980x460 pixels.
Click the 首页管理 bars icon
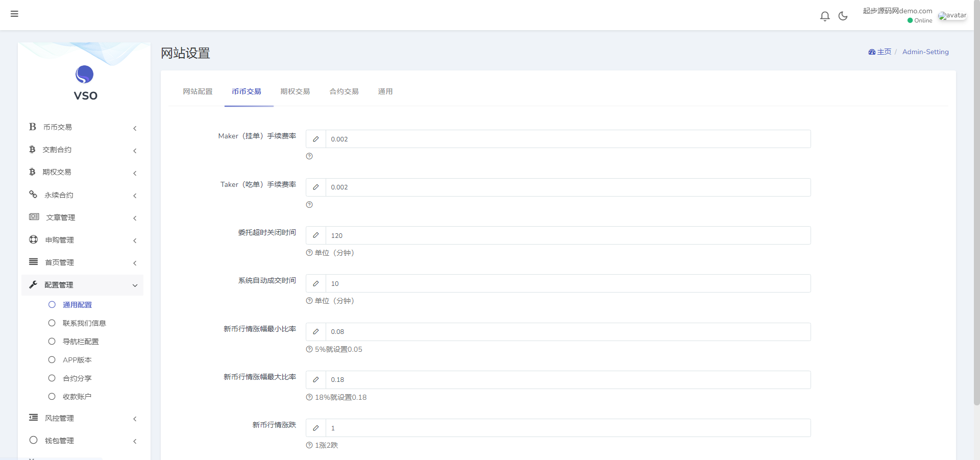coord(34,262)
